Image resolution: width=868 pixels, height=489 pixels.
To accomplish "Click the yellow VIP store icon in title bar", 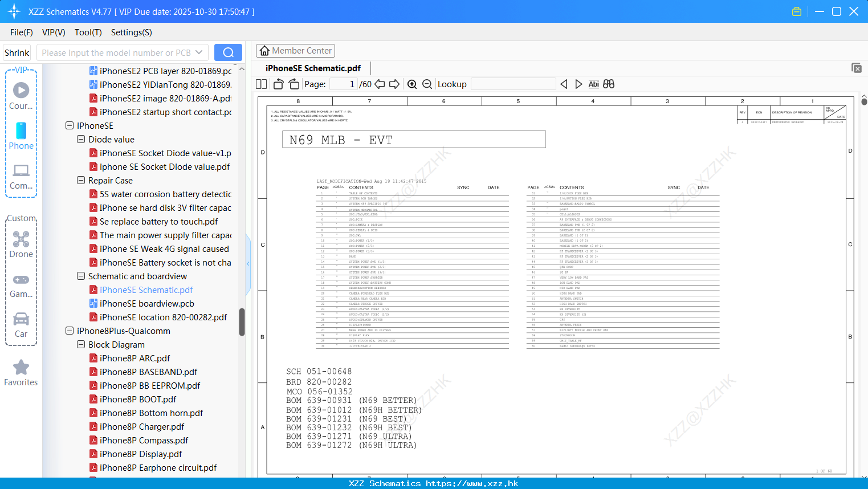I will (x=797, y=11).
